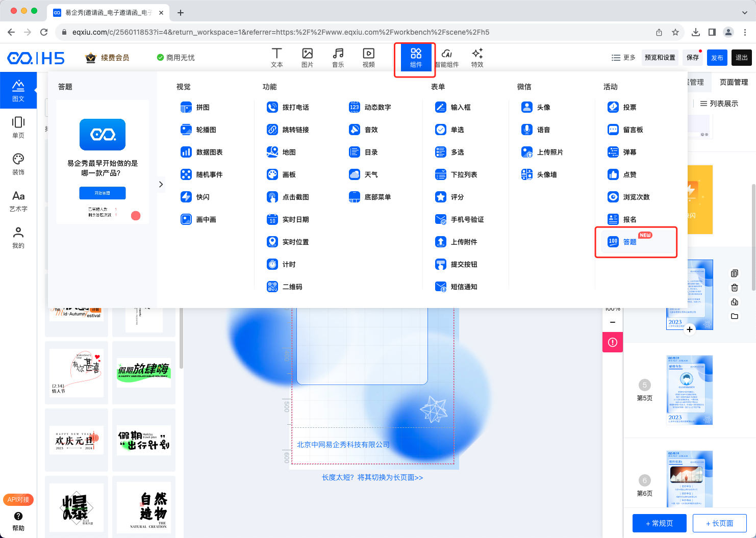The width and height of the screenshot is (756, 538).
Task: Click the 长度太短 switch to long page link
Action: [x=372, y=477]
